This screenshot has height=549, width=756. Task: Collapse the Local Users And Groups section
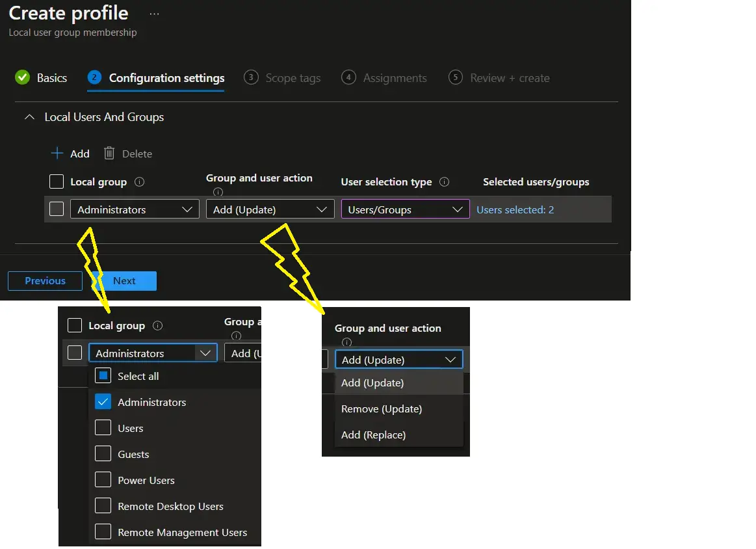point(29,117)
